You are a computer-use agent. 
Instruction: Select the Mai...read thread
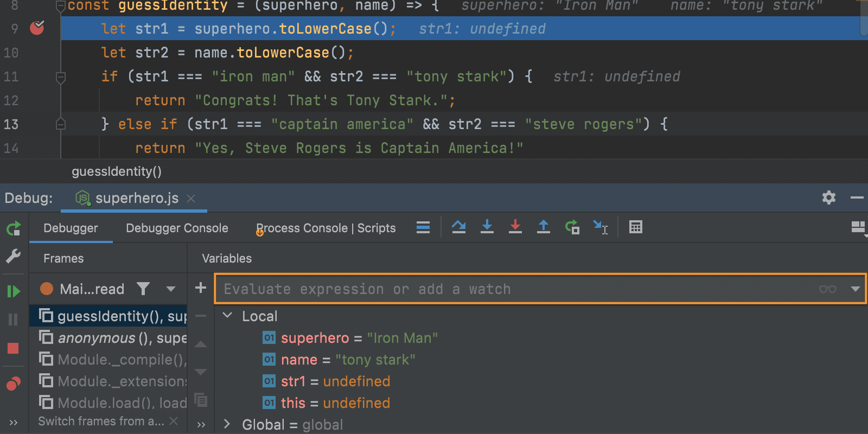click(82, 289)
